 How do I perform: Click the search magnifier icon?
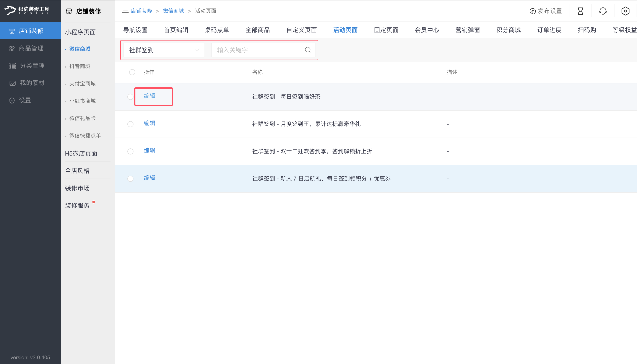[x=308, y=50]
